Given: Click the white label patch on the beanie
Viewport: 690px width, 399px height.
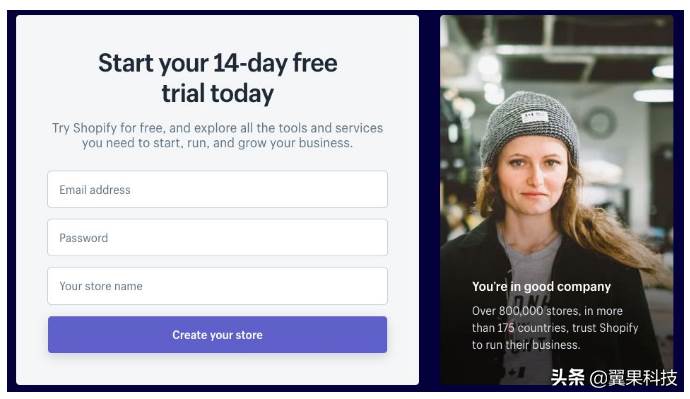Looking at the screenshot, I should pyautogui.click(x=535, y=117).
